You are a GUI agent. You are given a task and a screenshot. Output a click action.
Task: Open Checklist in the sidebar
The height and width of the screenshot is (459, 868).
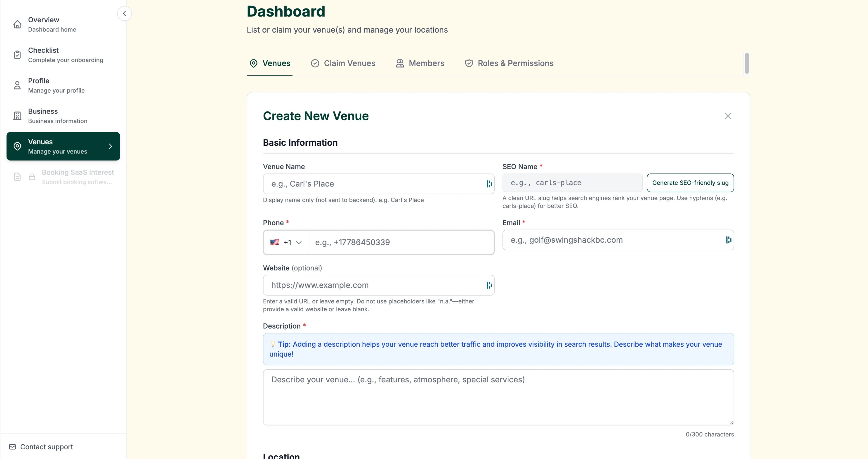(63, 54)
